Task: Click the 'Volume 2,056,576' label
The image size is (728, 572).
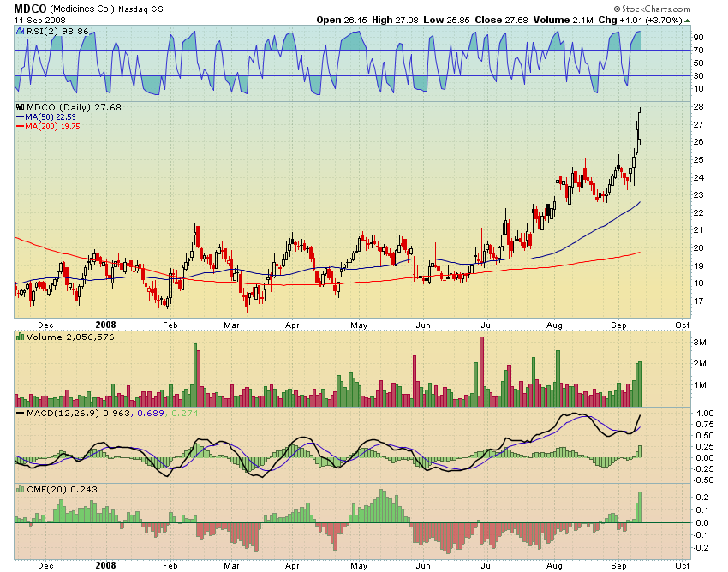Action: click(x=70, y=337)
